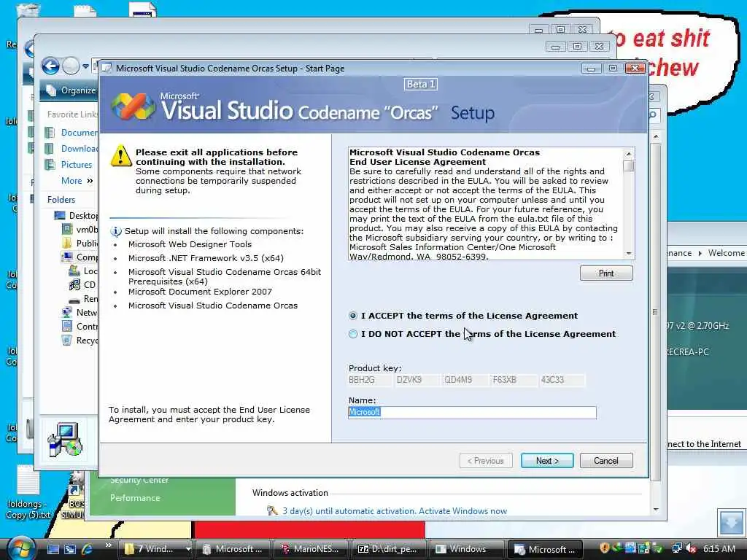Viewport: 747px width, 560px height.
Task: Click the Network icon in folder tree
Action: [x=67, y=312]
